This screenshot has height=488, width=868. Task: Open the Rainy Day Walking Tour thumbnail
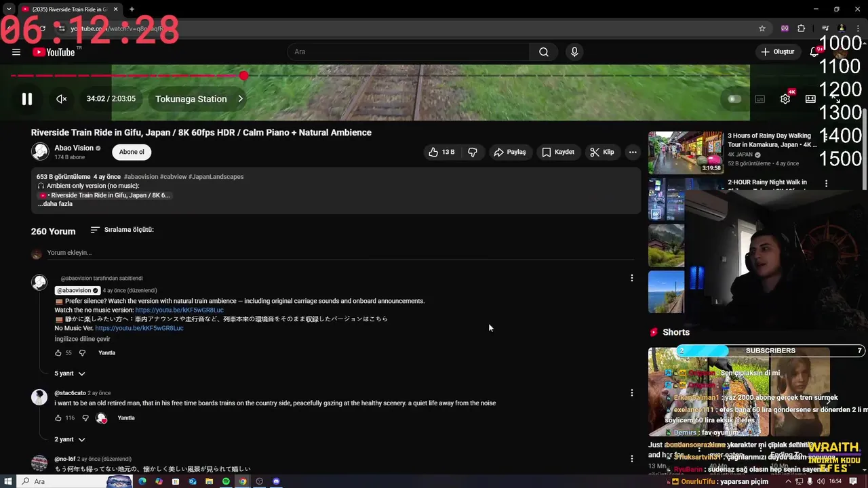[x=685, y=152]
